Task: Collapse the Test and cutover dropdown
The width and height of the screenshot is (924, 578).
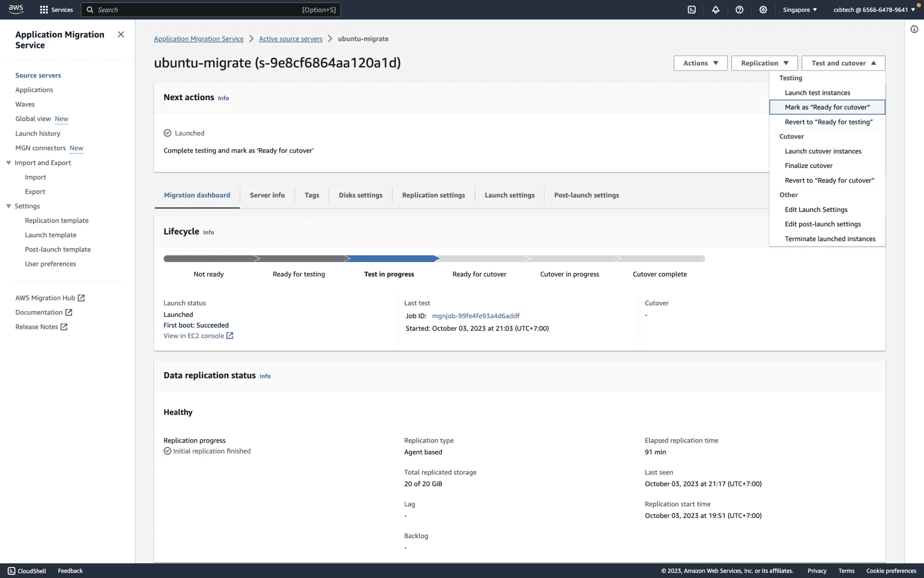Action: [844, 63]
